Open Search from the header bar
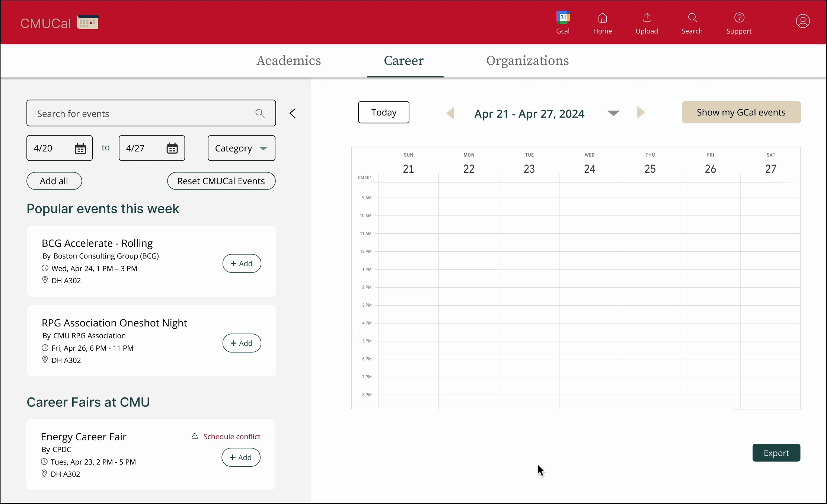The width and height of the screenshot is (827, 504). click(692, 22)
